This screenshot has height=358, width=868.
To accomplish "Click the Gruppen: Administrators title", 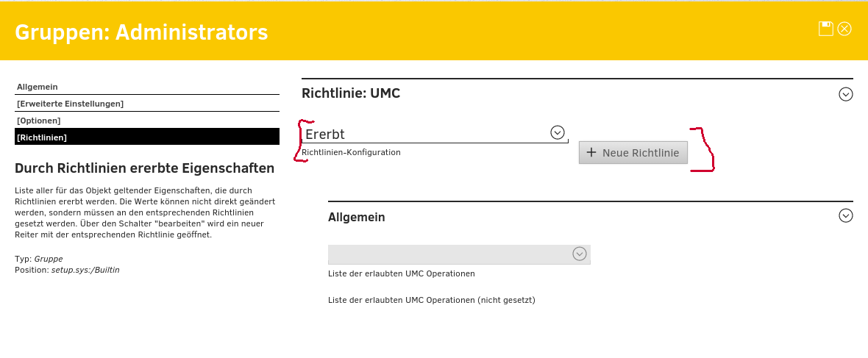I will (141, 32).
